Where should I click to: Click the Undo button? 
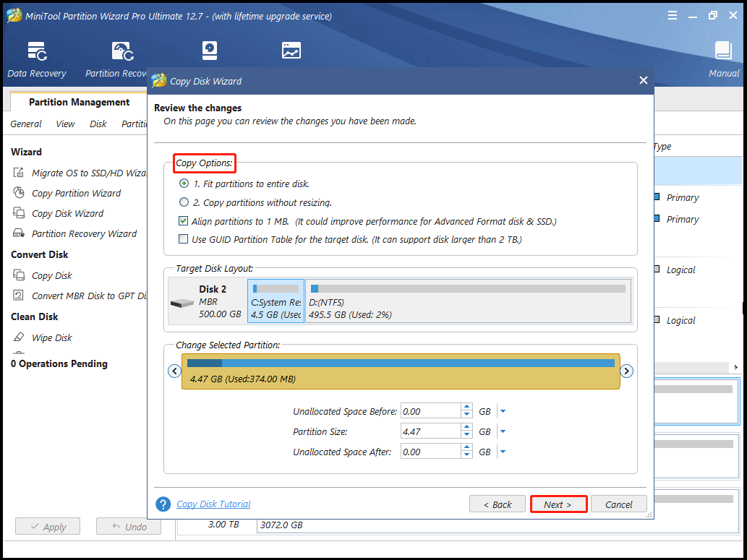(x=129, y=527)
